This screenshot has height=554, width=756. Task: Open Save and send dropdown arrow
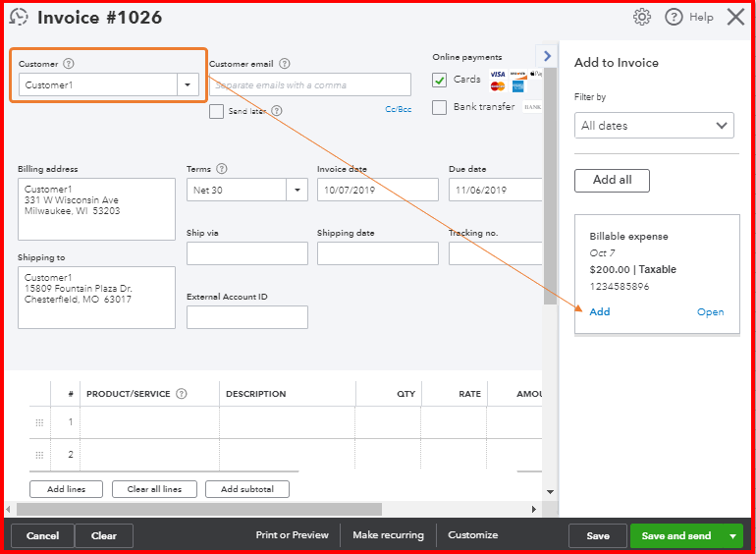pos(732,535)
